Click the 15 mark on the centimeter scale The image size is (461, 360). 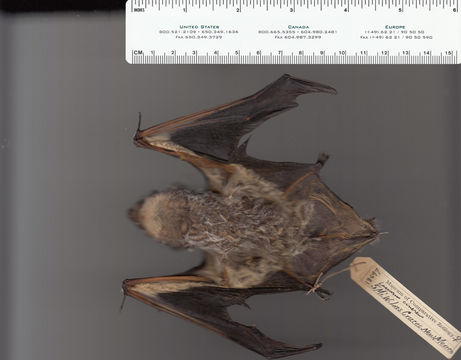point(448,53)
